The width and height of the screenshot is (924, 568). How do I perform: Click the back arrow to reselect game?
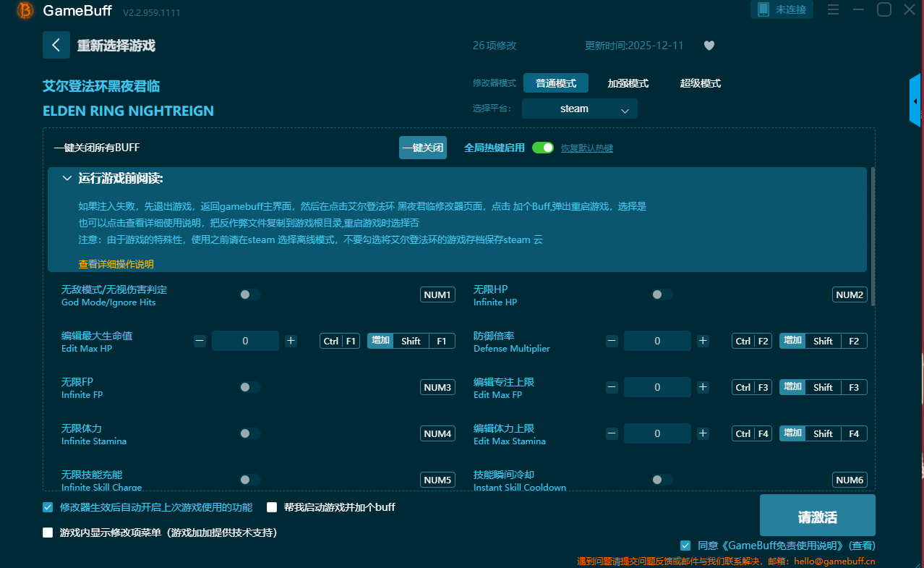56,45
